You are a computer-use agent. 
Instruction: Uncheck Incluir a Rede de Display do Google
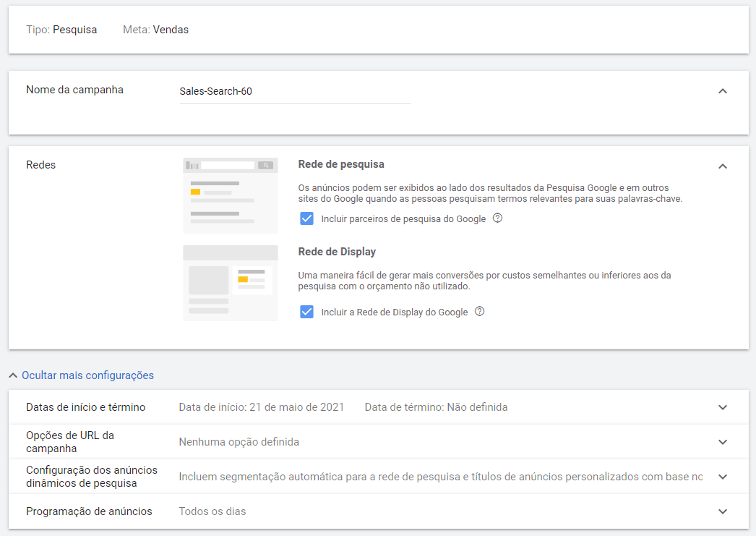coord(306,312)
